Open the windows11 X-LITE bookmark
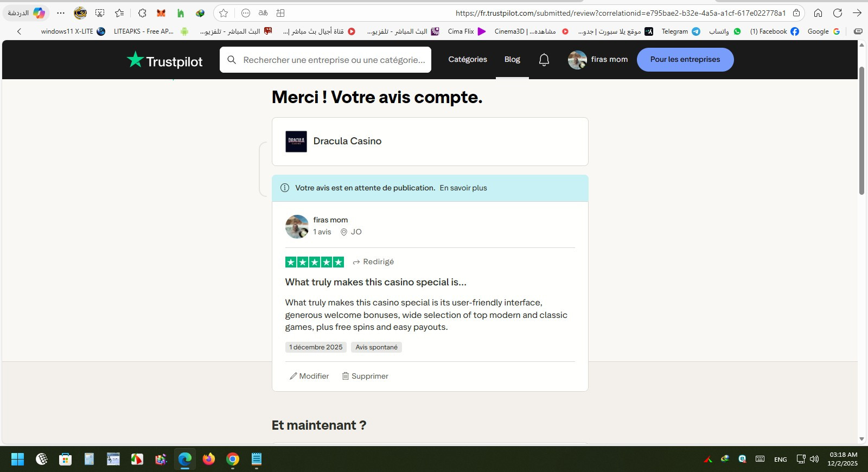Screen dimensions: 868x472 pos(73,31)
